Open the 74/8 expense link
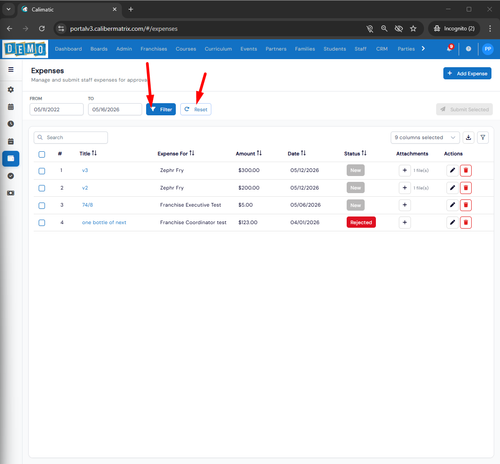 [x=87, y=205]
